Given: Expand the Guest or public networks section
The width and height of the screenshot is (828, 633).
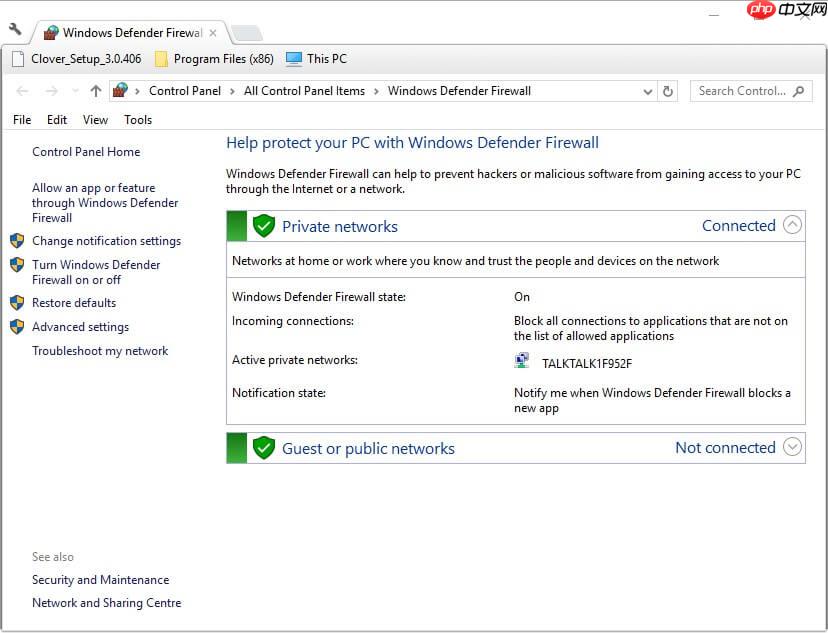Looking at the screenshot, I should tap(792, 447).
